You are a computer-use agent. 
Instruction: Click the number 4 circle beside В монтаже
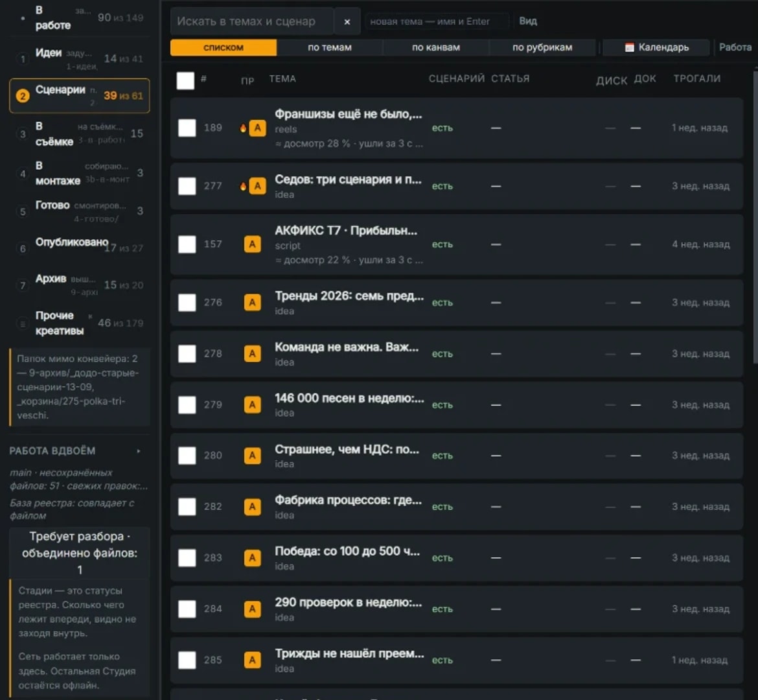coord(22,173)
